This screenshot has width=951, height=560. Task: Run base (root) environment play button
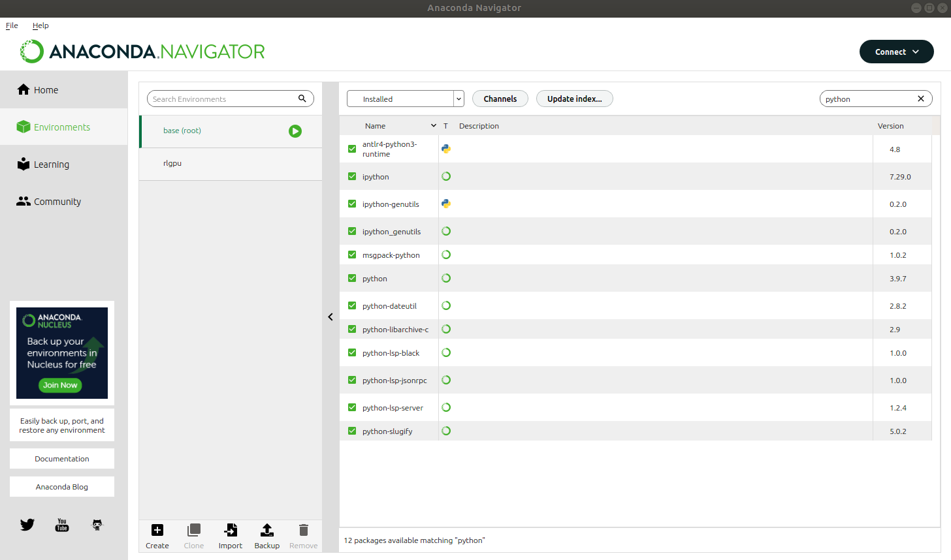click(x=295, y=131)
